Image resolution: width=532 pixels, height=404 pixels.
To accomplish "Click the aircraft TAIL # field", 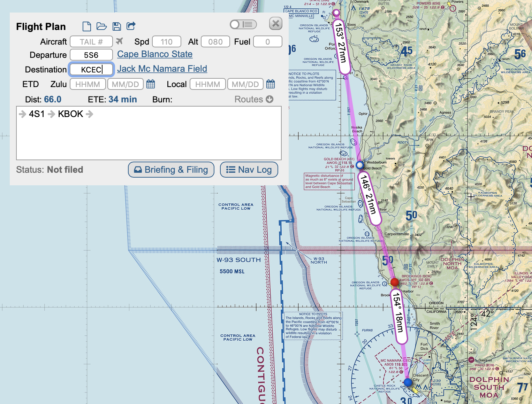I will (x=91, y=42).
